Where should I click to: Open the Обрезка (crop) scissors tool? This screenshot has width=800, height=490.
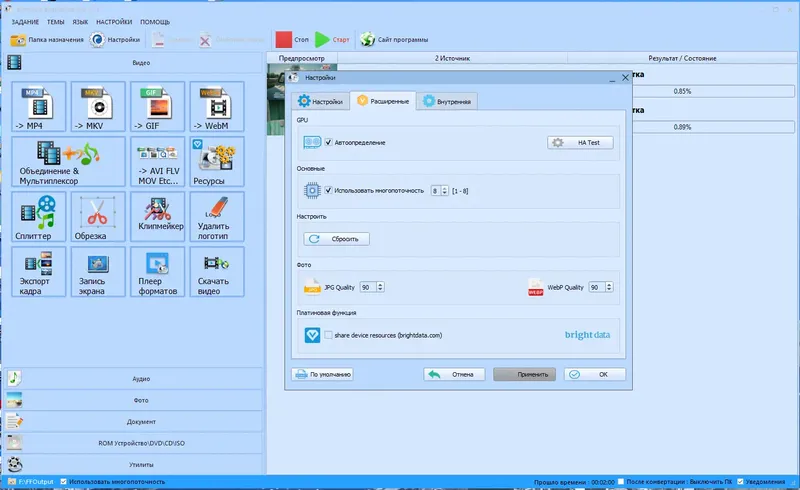pos(98,217)
